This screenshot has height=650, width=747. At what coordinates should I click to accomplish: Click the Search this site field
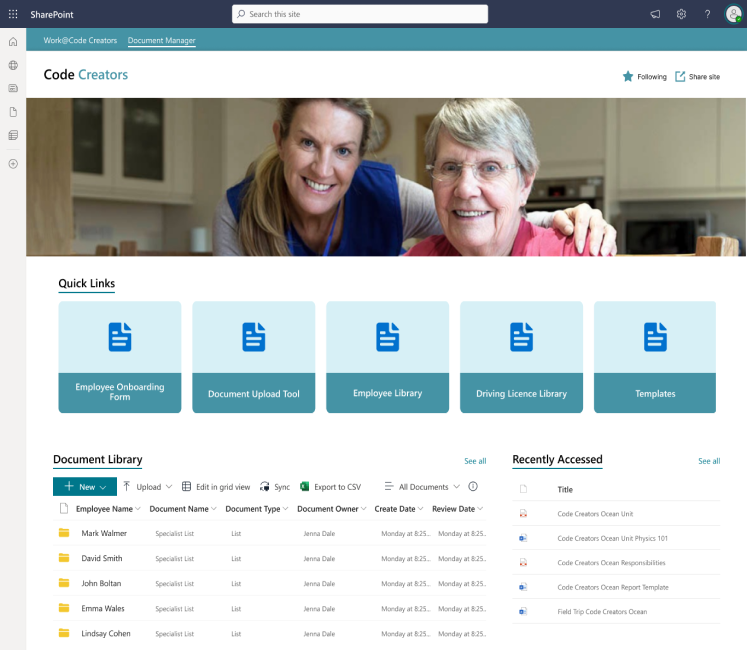pos(360,14)
